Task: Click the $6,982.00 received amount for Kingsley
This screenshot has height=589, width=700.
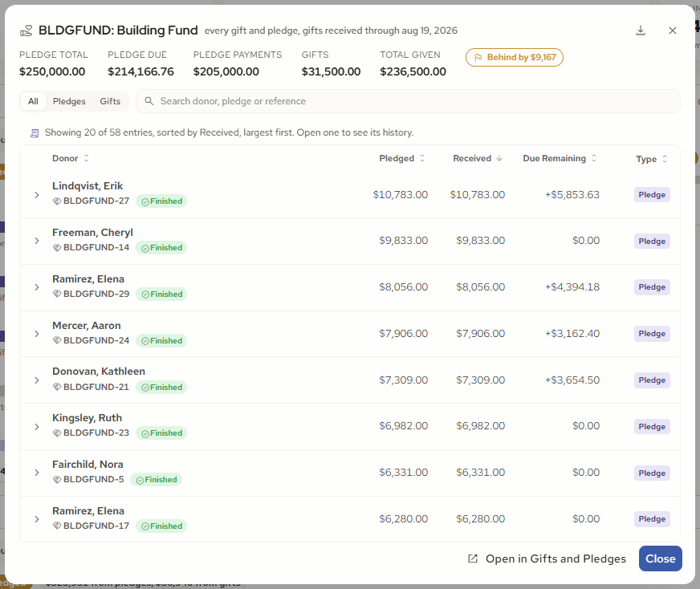Action: (x=480, y=425)
